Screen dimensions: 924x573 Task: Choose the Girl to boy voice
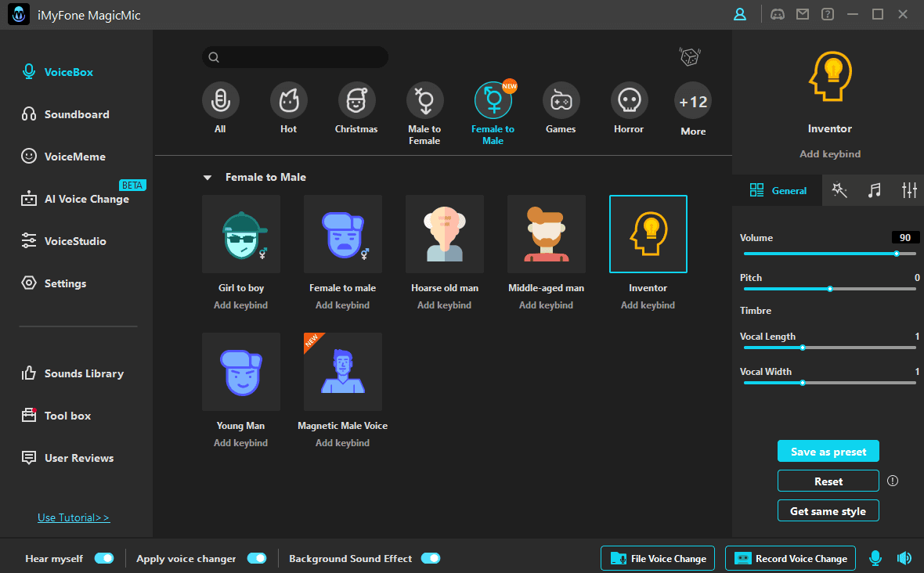click(x=241, y=234)
